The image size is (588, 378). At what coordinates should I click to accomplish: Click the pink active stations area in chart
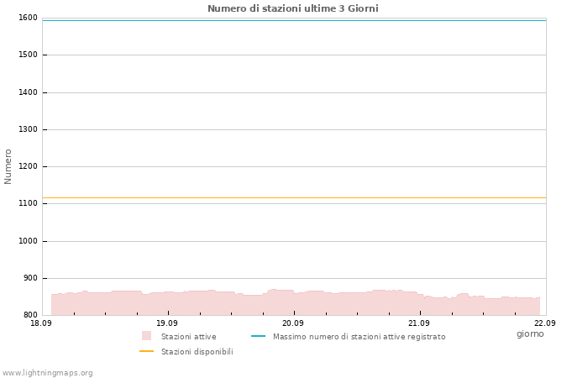pyautogui.click(x=296, y=304)
